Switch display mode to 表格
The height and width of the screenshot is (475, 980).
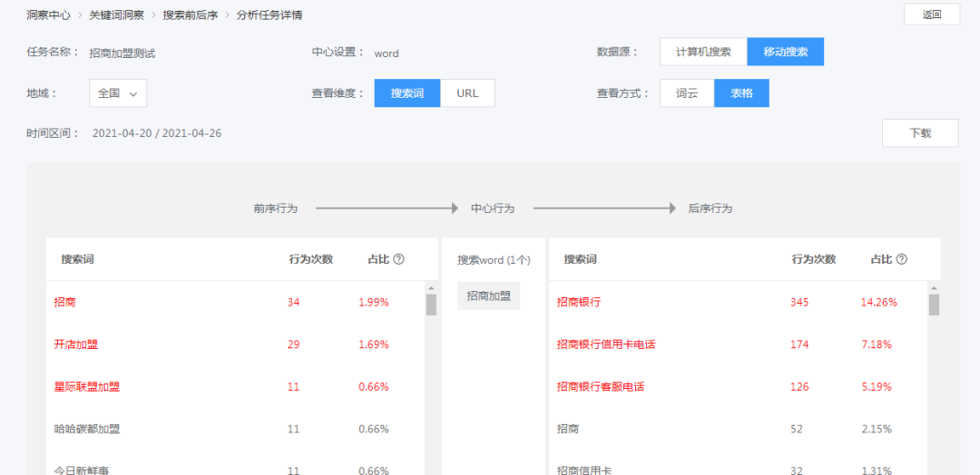coord(742,93)
